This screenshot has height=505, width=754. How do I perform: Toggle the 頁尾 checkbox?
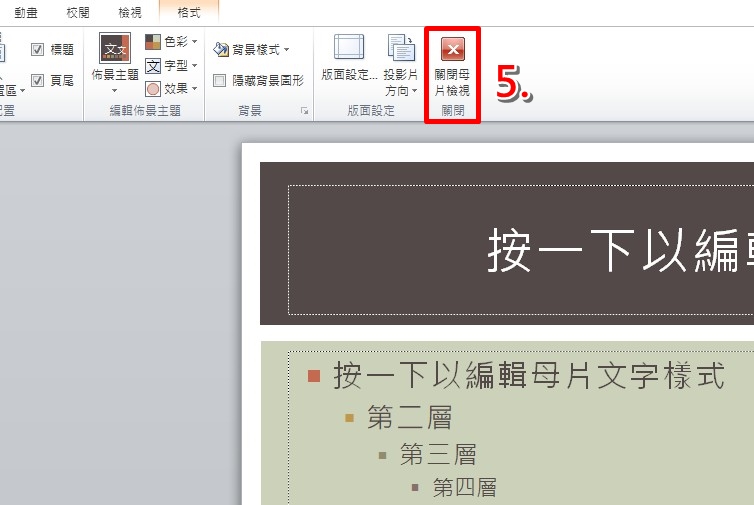pos(38,80)
